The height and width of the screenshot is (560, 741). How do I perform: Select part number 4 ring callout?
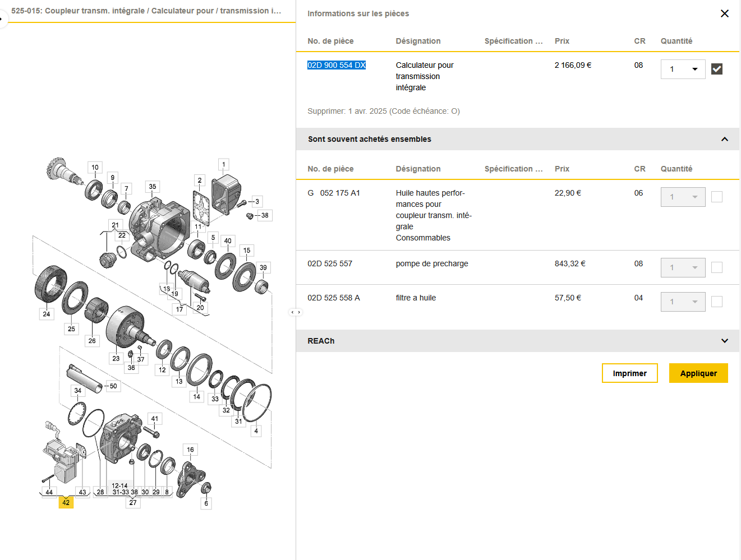[x=256, y=431]
